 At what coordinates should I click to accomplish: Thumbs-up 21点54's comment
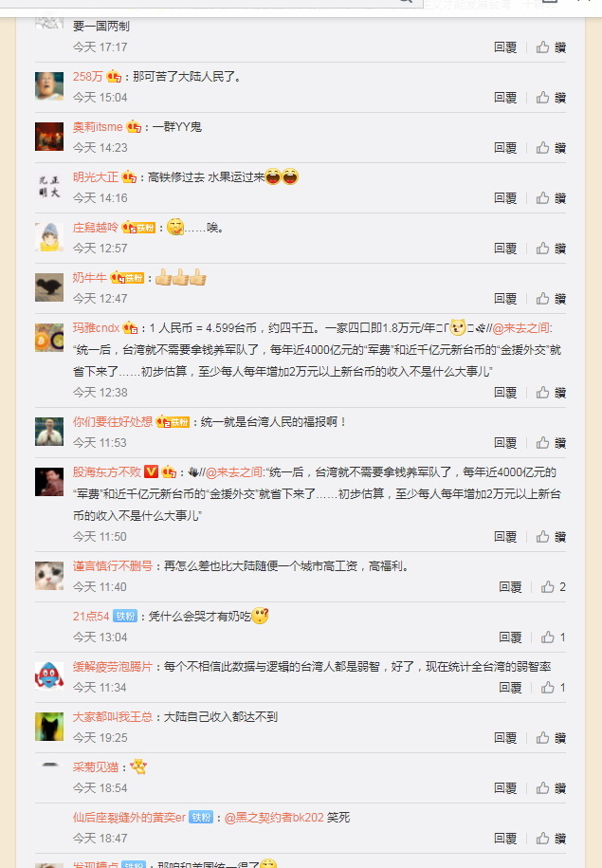point(554,637)
